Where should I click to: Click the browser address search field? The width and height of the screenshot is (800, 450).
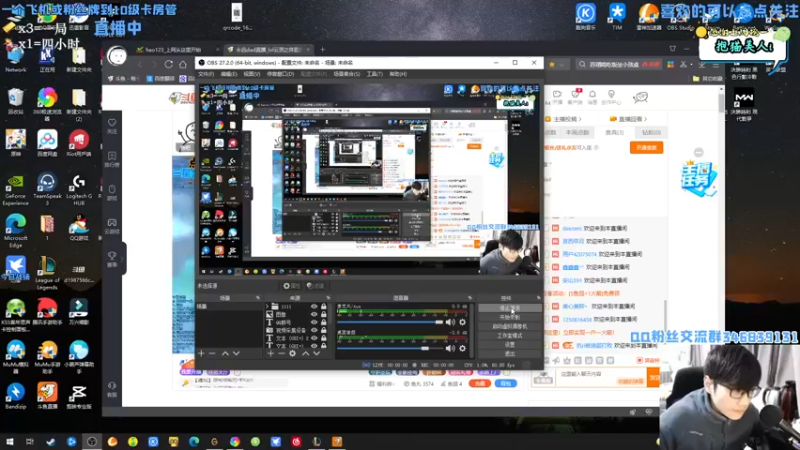click(x=618, y=64)
